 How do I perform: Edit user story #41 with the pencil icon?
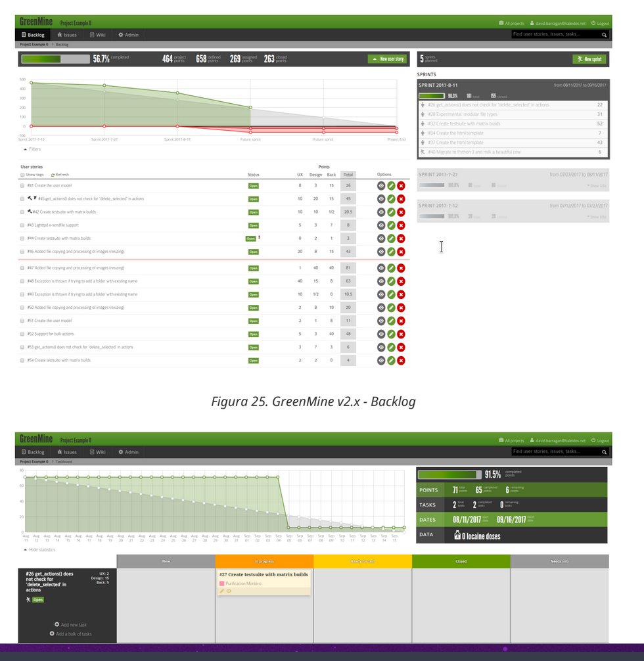click(391, 185)
